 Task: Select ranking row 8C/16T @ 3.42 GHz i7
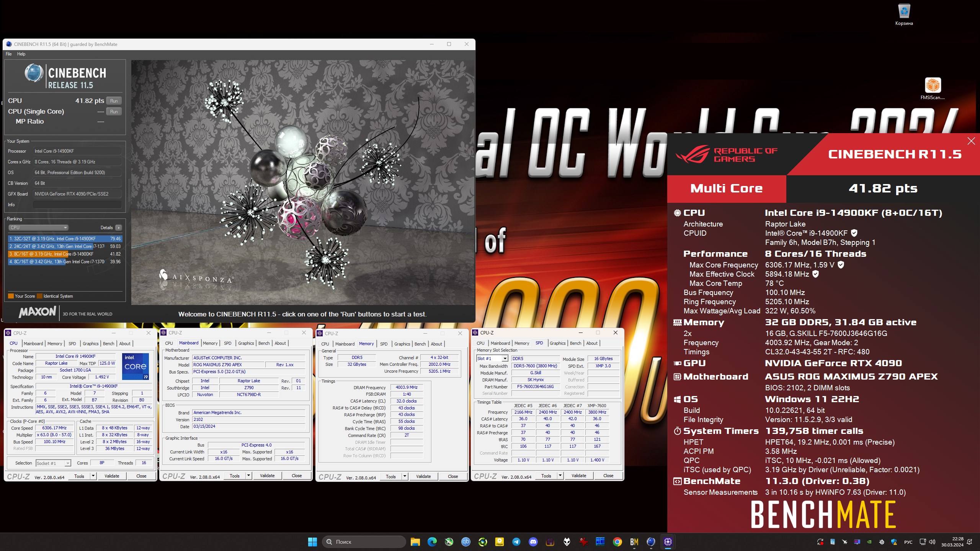pyautogui.click(x=65, y=262)
